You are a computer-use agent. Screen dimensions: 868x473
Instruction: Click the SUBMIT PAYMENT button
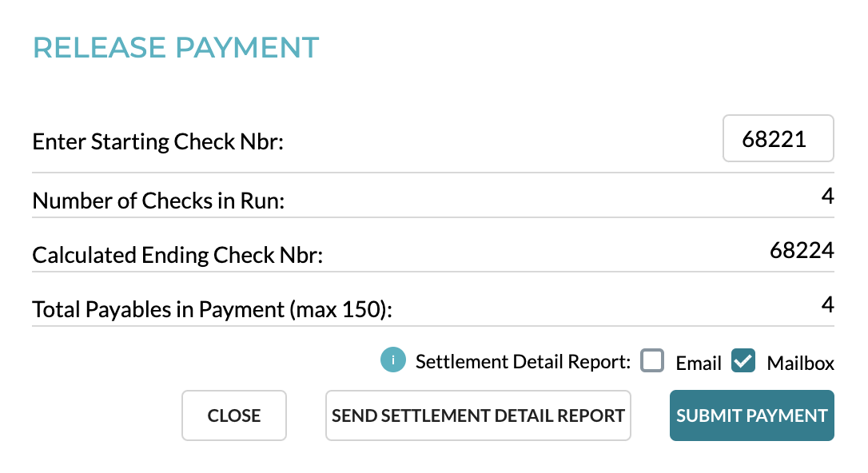751,415
